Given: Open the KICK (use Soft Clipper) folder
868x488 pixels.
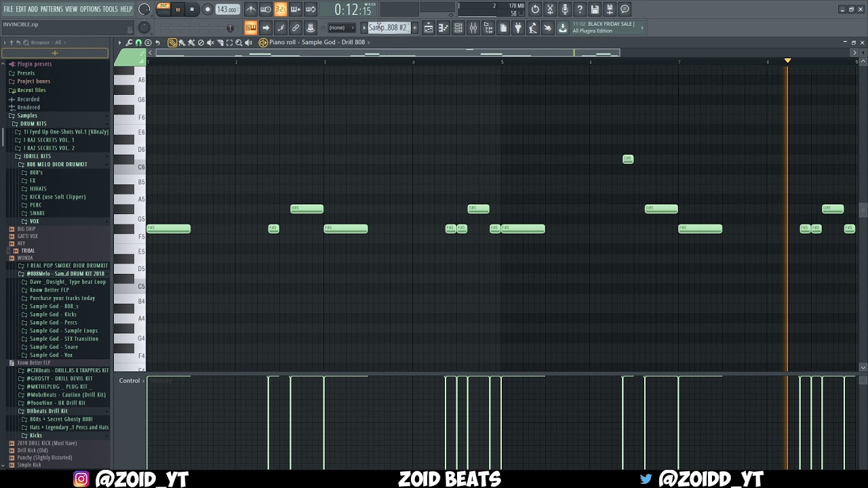Looking at the screenshot, I should [58, 197].
